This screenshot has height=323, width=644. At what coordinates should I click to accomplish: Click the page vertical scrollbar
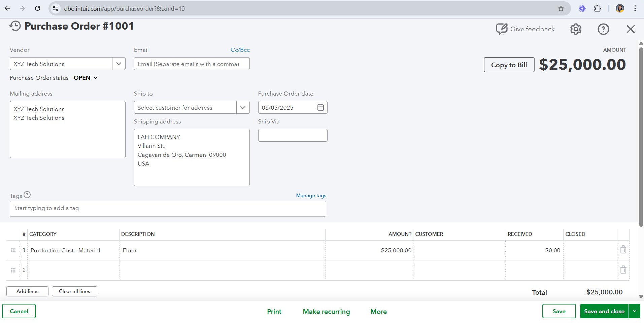pyautogui.click(x=641, y=135)
